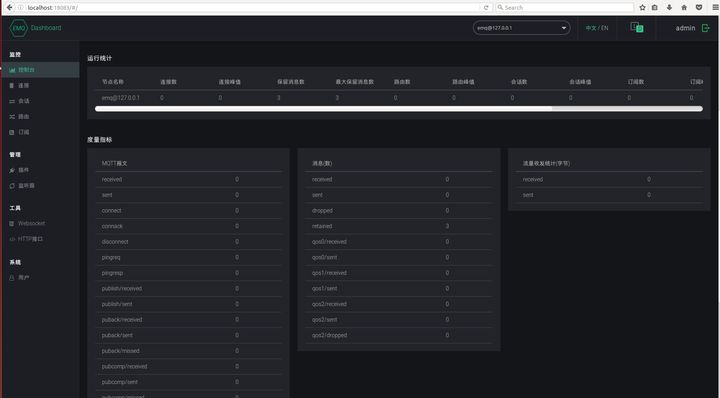720x398 pixels.
Task: Reload the page with the refresh icon
Action: tap(486, 8)
